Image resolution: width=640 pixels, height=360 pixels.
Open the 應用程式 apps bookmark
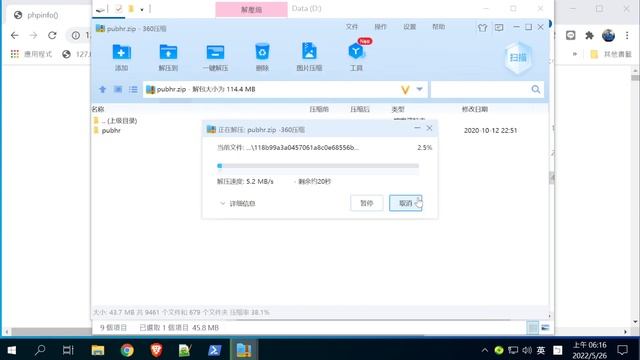31,54
